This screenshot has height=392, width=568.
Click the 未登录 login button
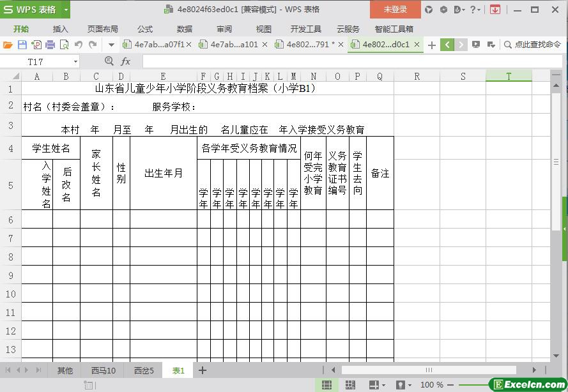[395, 10]
